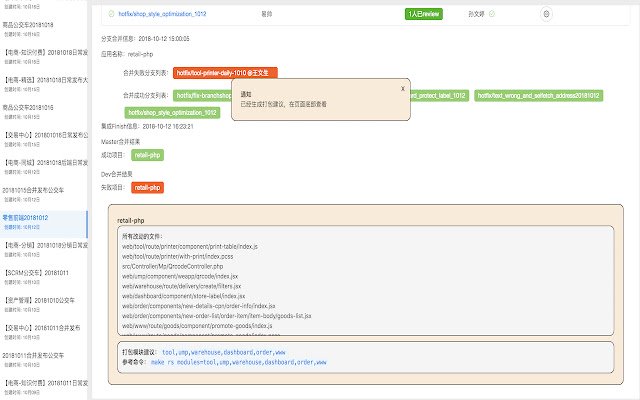The height and width of the screenshot is (400, 640).
Task: Click the notification message about 打包建议
Action: tap(284, 104)
